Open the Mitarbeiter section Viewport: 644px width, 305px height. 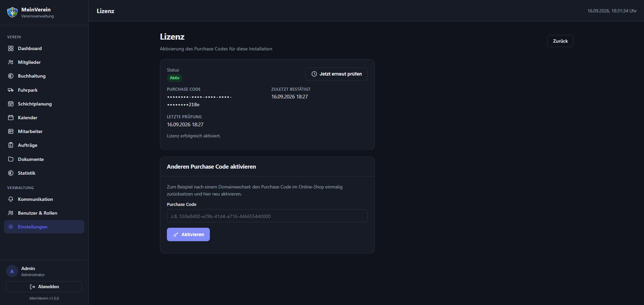[44, 131]
